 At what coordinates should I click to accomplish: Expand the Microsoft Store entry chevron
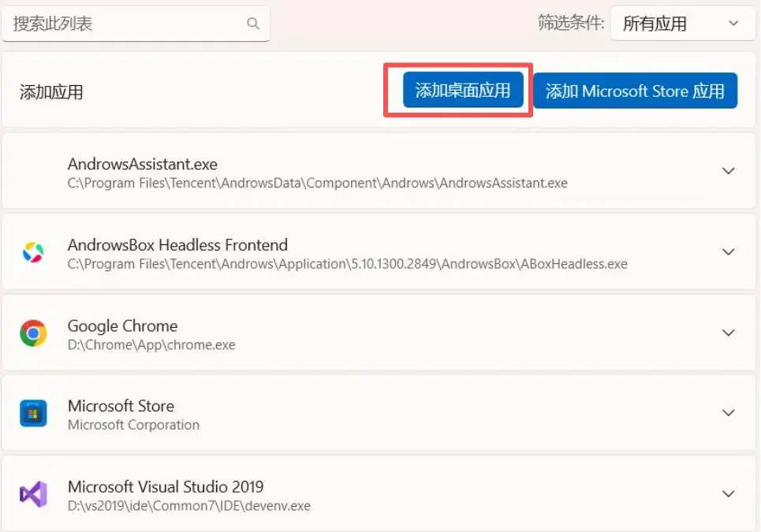(x=728, y=413)
